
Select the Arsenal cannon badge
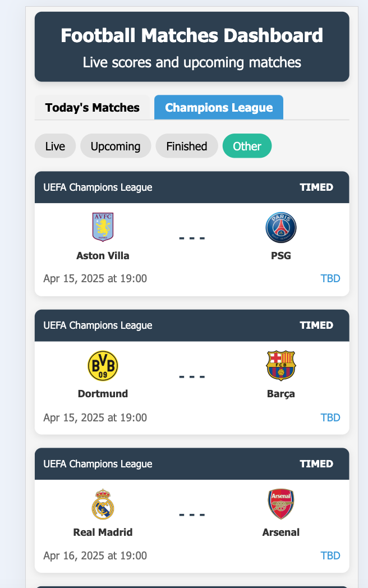[x=280, y=504]
